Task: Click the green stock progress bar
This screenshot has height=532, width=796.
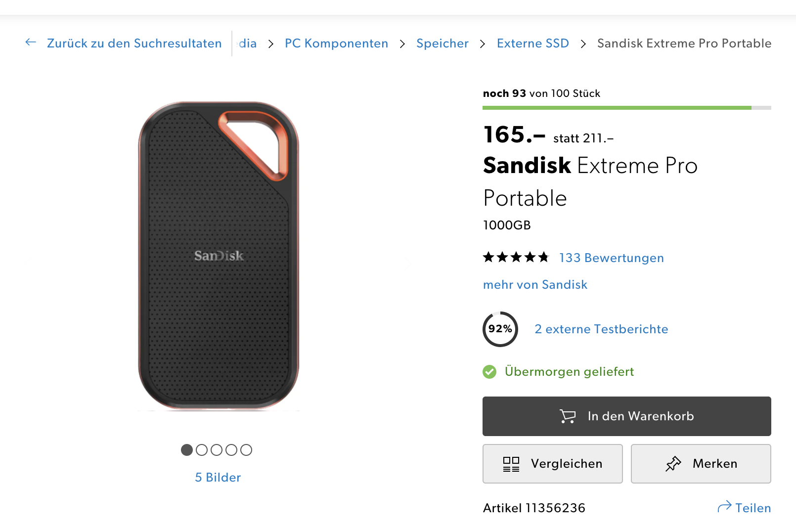Action: point(617,107)
